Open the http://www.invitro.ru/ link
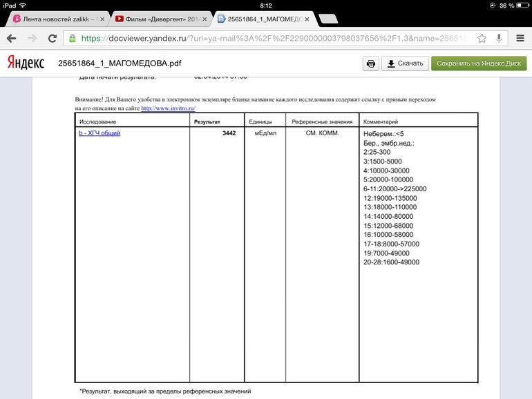The height and width of the screenshot is (399, 532). coord(169,108)
